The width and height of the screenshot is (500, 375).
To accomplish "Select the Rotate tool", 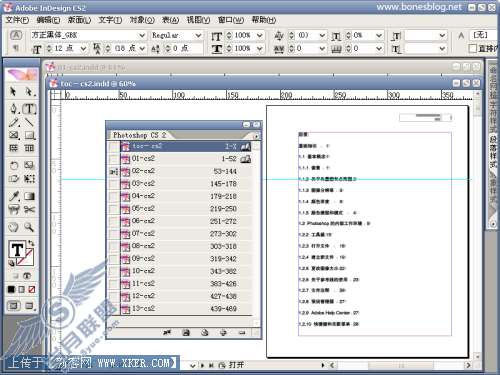I will pyautogui.click(x=13, y=166).
